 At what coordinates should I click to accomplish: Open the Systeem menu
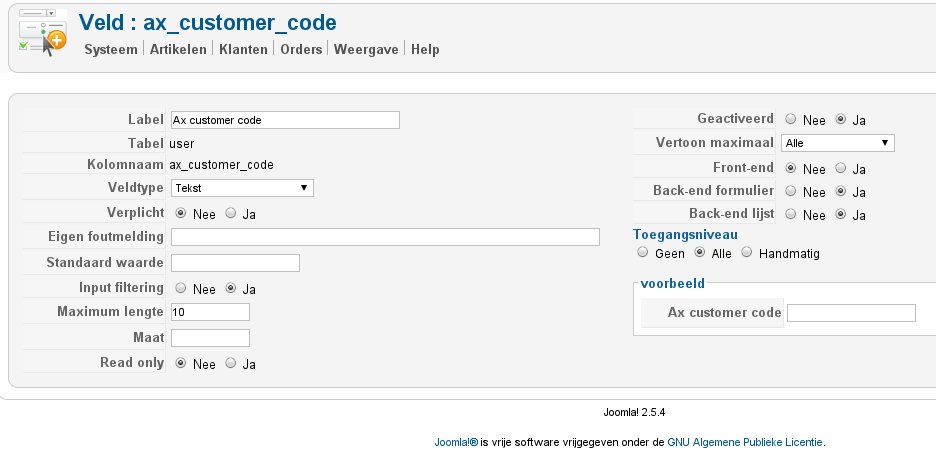coord(110,49)
